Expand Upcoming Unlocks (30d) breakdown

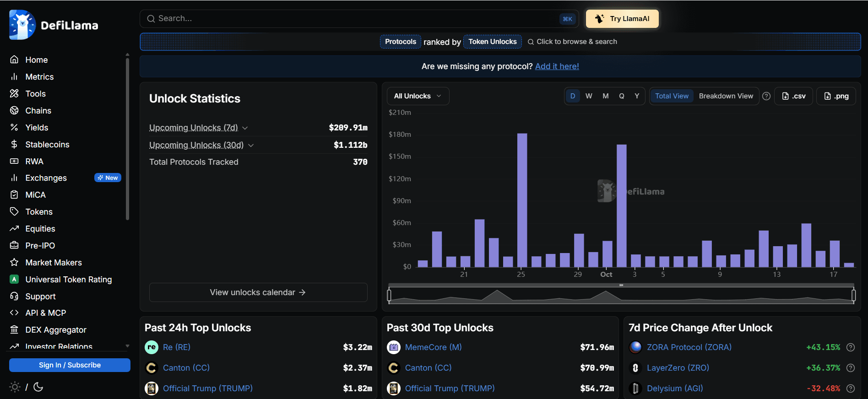(251, 146)
